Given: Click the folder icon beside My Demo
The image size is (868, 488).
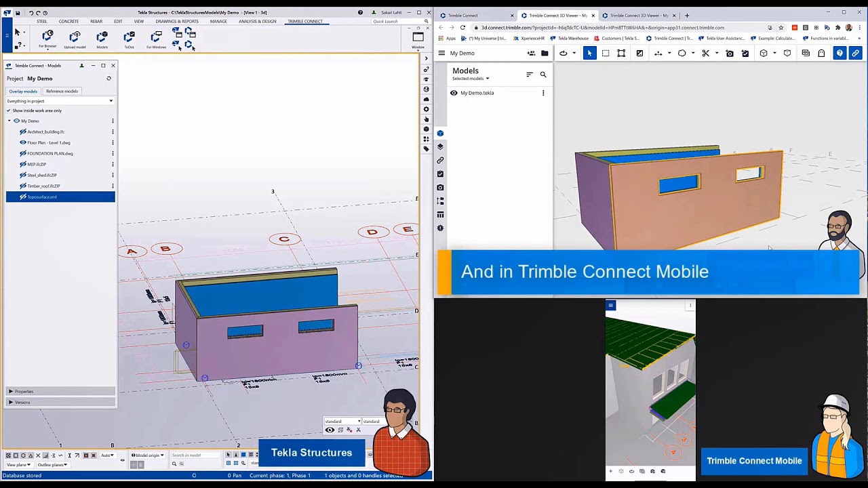Looking at the screenshot, I should (x=545, y=53).
